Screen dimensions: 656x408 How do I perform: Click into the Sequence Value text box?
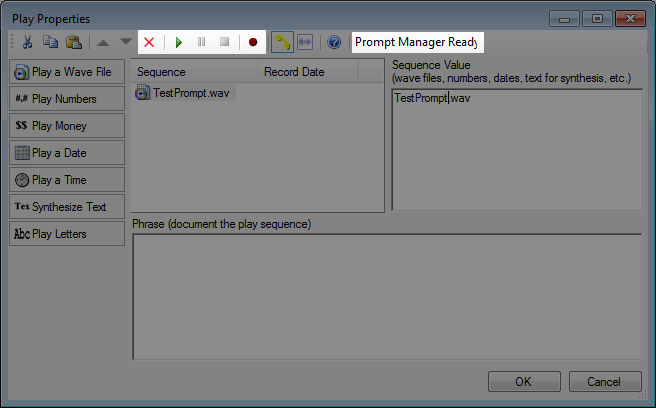(517, 150)
